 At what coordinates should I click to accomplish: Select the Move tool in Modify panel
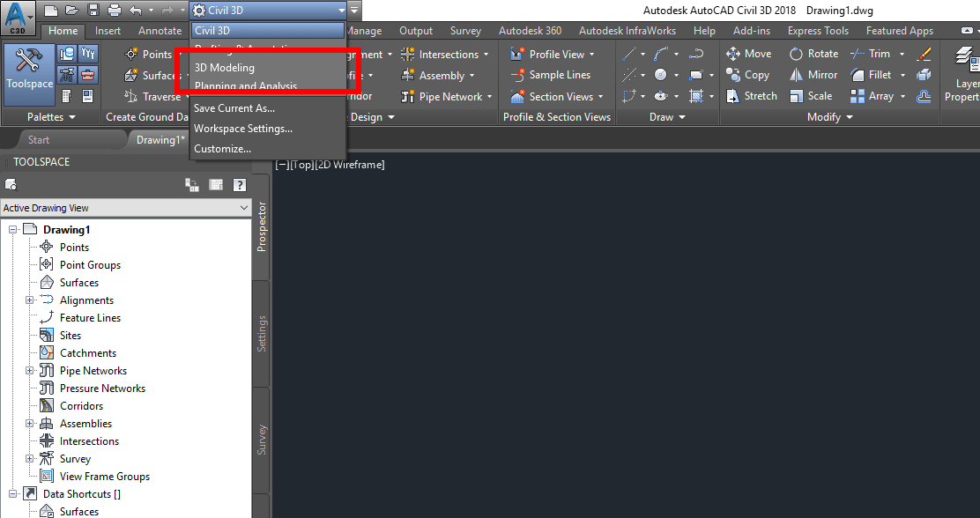tap(748, 53)
